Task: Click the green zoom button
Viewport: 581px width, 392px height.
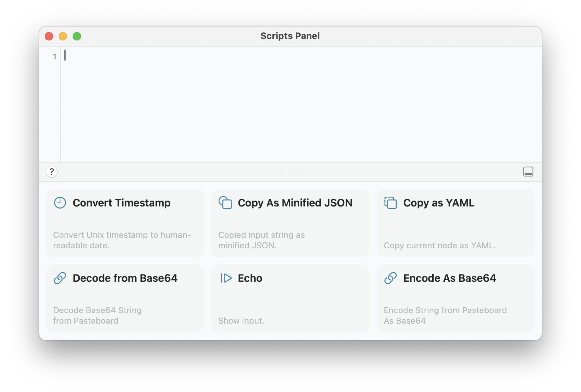Action: click(77, 36)
